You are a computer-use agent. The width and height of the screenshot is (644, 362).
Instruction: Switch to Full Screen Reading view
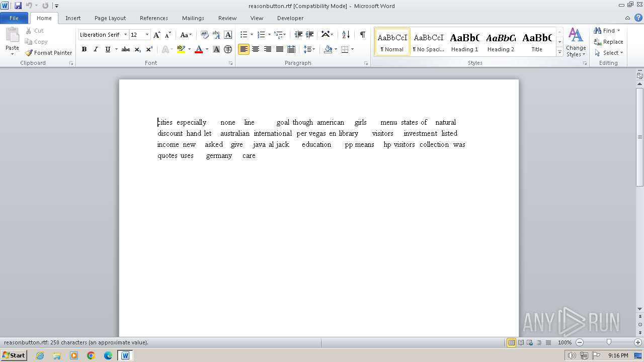coord(521,342)
